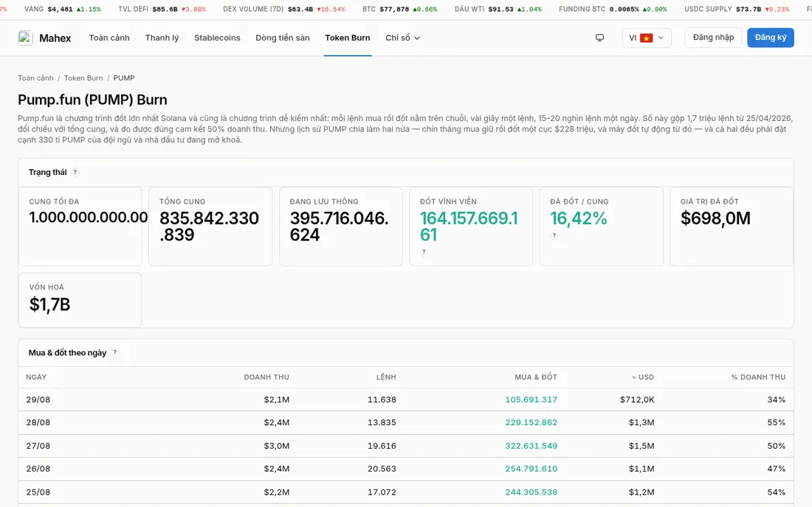Click burn amount 244.305.538
Screen dimensions: 812x507
click(x=531, y=492)
